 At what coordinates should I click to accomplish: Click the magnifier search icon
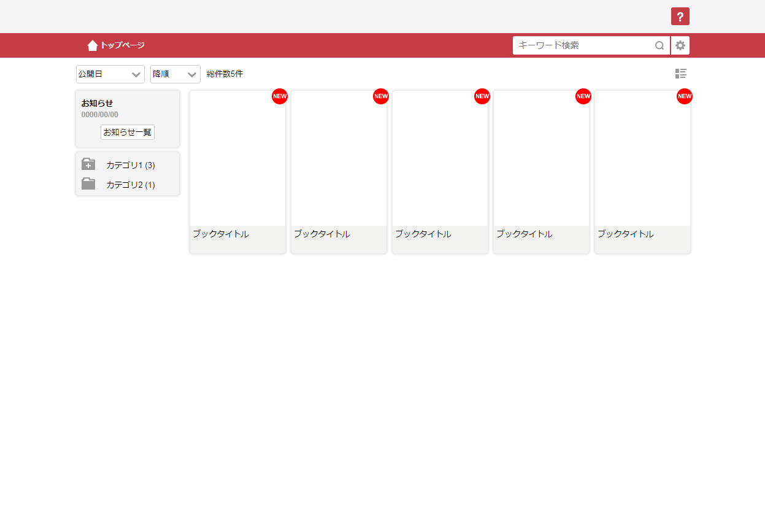pyautogui.click(x=659, y=45)
